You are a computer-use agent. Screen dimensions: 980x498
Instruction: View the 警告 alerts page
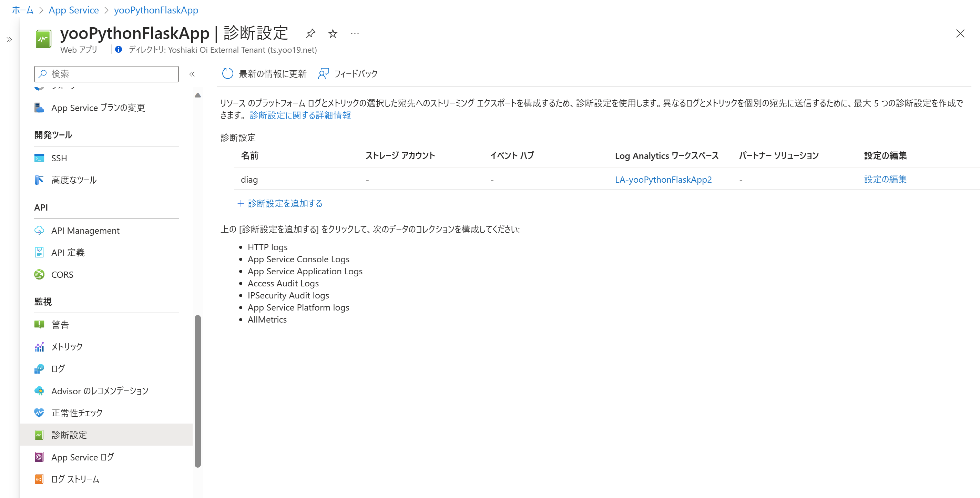click(x=60, y=324)
